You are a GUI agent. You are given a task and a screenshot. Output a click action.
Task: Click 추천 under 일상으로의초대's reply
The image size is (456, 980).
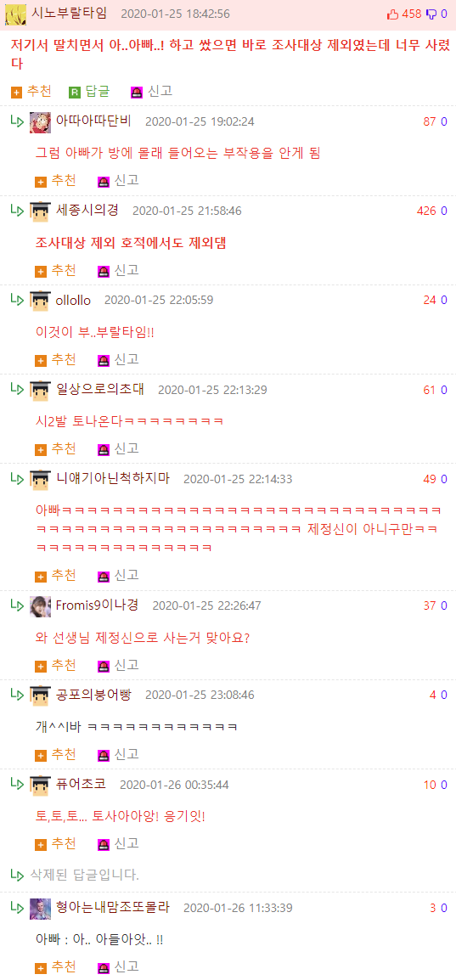(55, 449)
